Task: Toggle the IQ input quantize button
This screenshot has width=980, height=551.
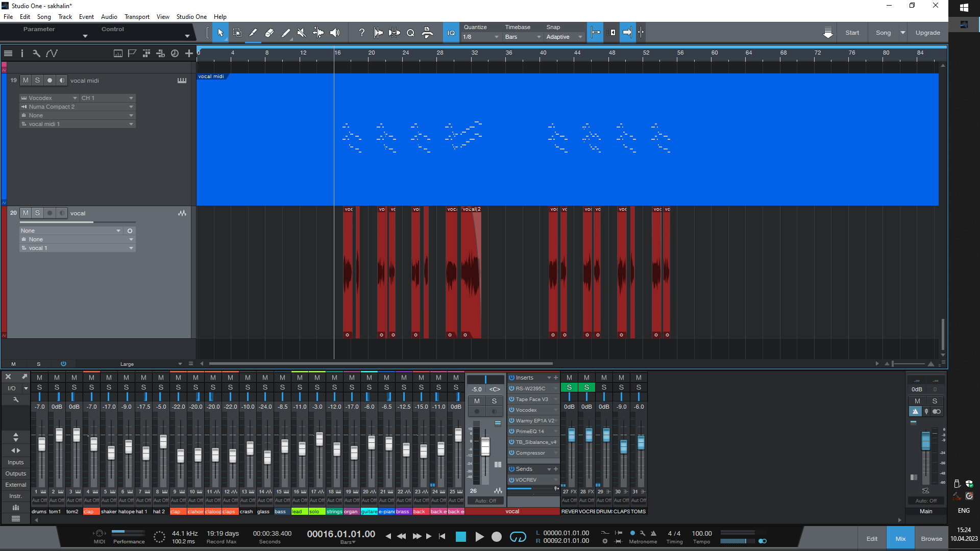Action: [451, 33]
